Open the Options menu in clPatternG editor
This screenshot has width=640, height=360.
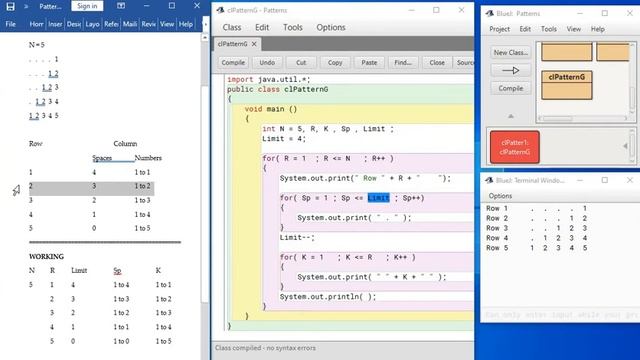tap(331, 27)
